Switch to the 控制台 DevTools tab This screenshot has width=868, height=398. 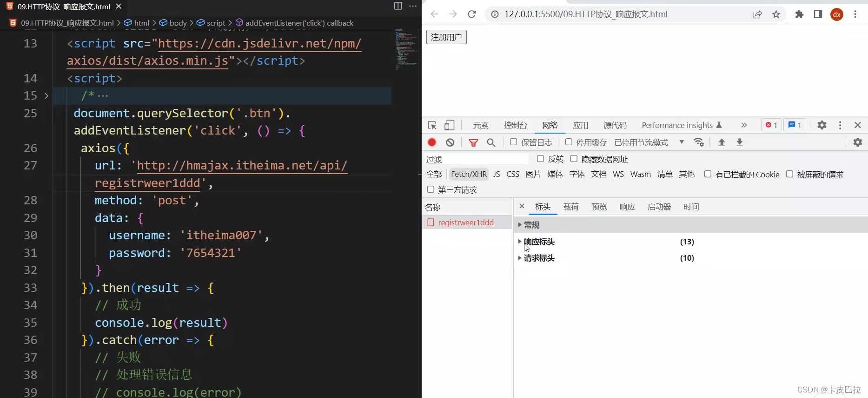pyautogui.click(x=515, y=125)
